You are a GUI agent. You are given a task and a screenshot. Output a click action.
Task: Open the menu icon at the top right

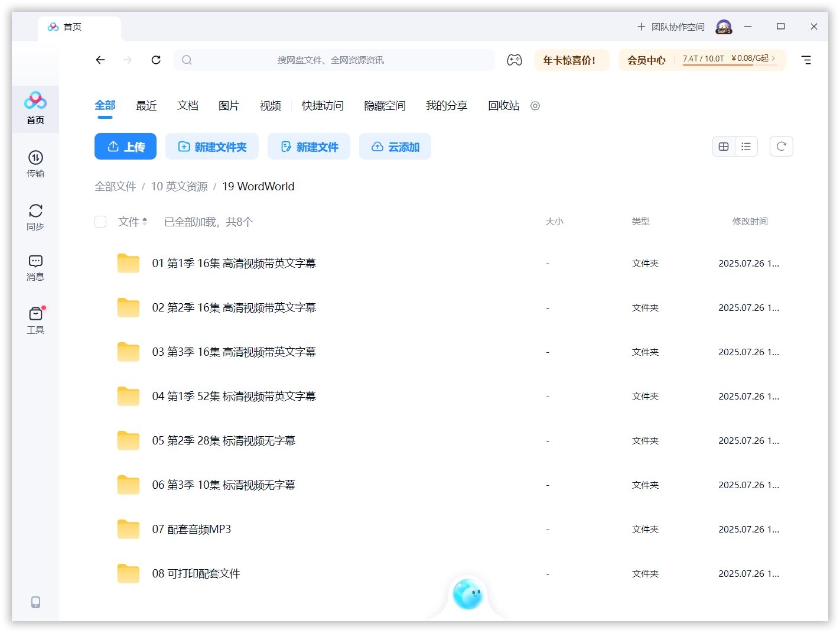coord(806,60)
